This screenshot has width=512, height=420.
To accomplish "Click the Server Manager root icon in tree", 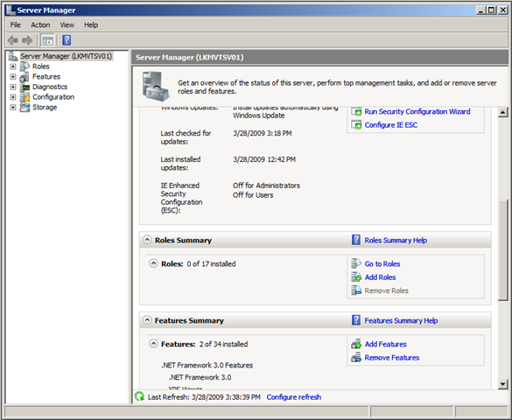I will pos(13,56).
